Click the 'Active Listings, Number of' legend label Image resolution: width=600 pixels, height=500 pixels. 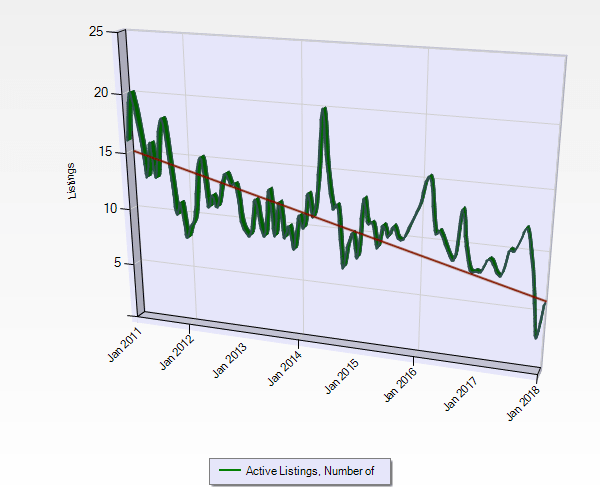(310, 471)
